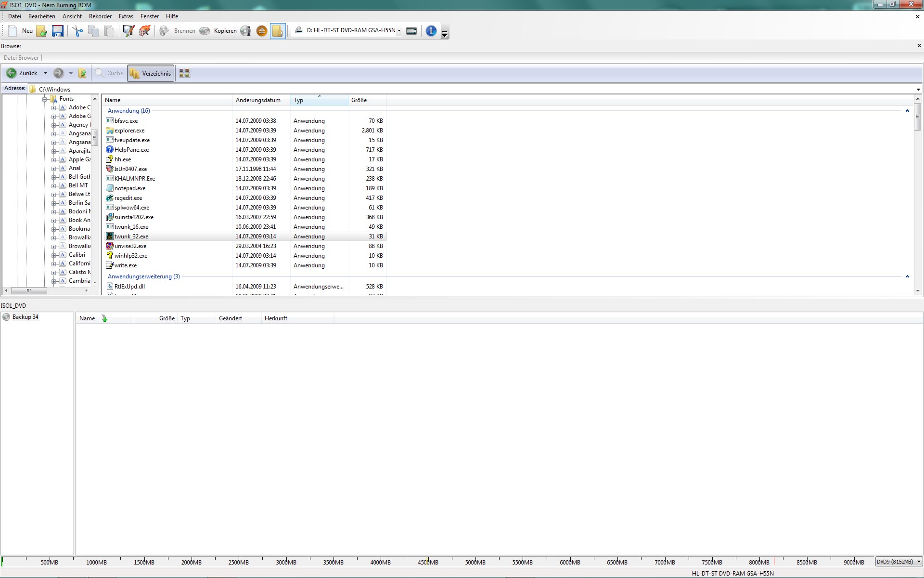This screenshot has height=578, width=924.
Task: Collapse the Anwendungserweiterung (3) group
Action: pyautogui.click(x=907, y=276)
